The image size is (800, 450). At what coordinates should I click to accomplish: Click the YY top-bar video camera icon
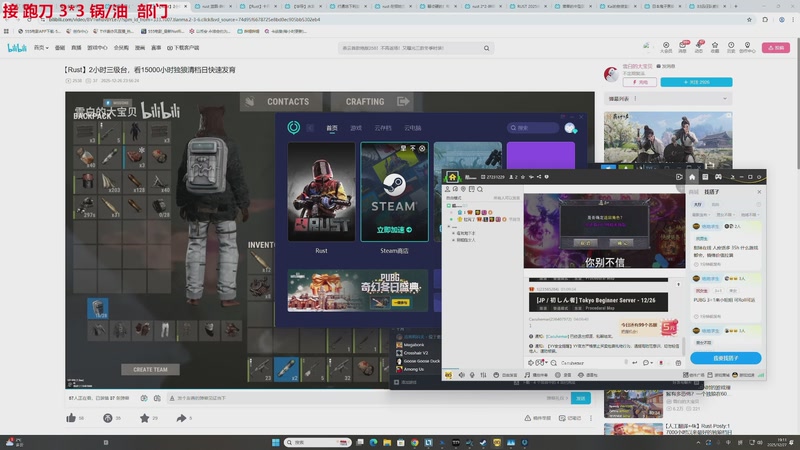point(679,177)
